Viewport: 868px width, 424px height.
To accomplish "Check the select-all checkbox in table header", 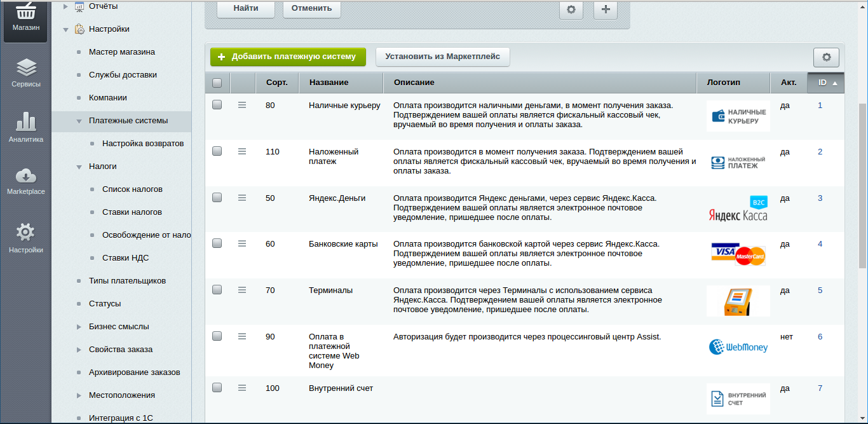I will pyautogui.click(x=217, y=83).
